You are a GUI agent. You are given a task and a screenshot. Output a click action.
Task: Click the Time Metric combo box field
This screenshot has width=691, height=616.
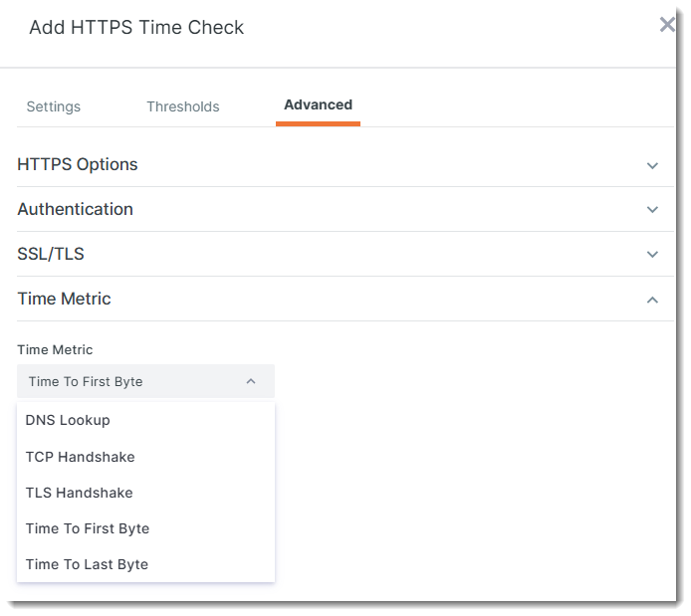pos(129,381)
